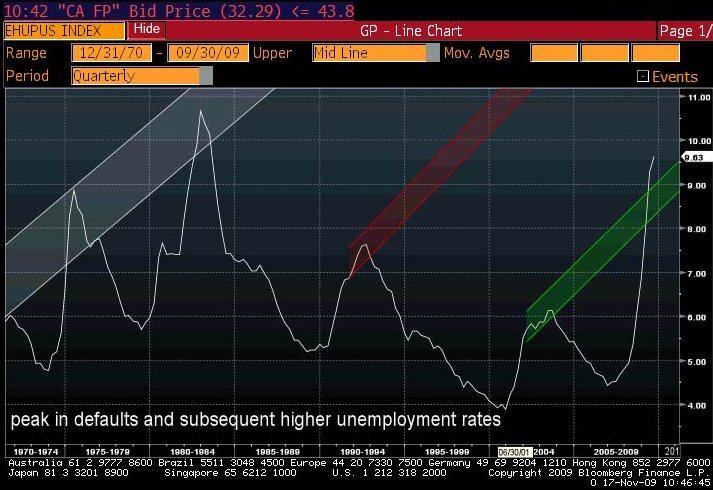Click the 11.00 y-axis value
Screen dimensions: 713x490
[699, 97]
